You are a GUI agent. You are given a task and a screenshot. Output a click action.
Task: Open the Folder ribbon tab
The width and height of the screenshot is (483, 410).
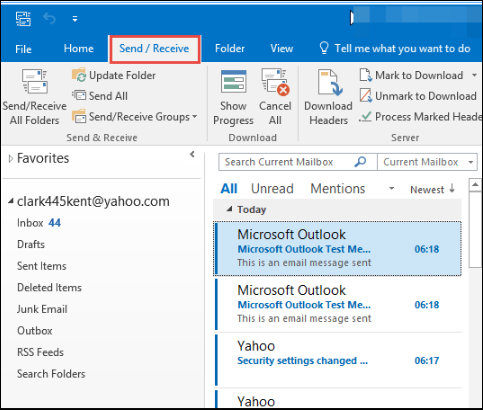pos(230,49)
